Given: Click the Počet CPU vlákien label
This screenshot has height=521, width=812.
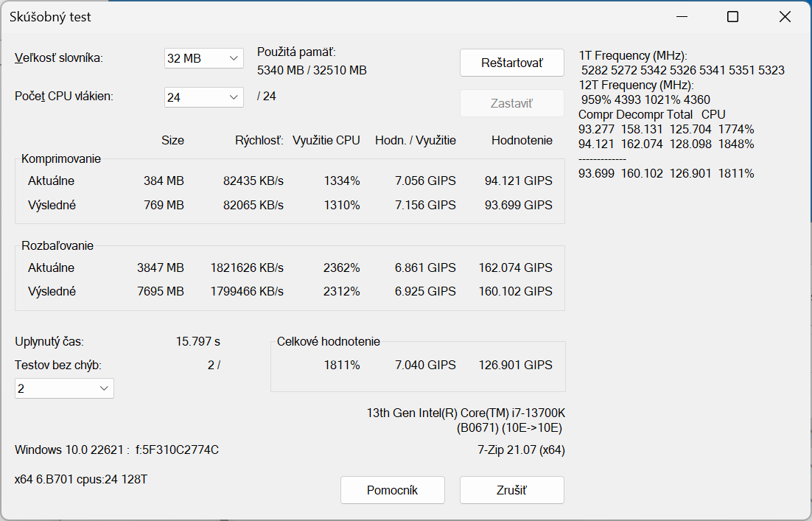Looking at the screenshot, I should pyautogui.click(x=64, y=97).
